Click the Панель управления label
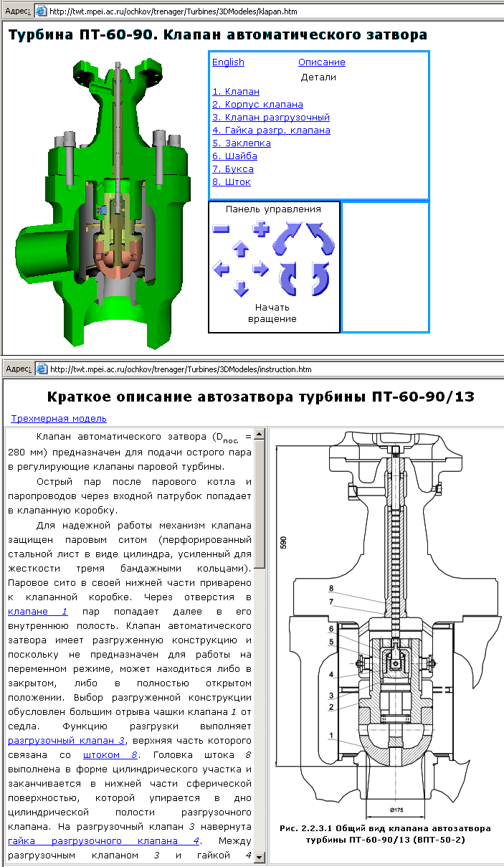Viewport: 504px width, 867px height. 273,209
